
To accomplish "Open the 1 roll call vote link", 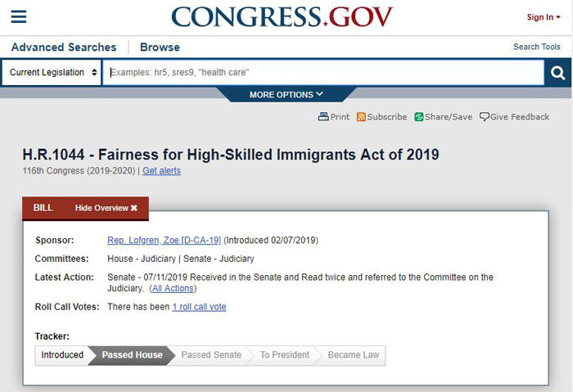I will [x=199, y=307].
